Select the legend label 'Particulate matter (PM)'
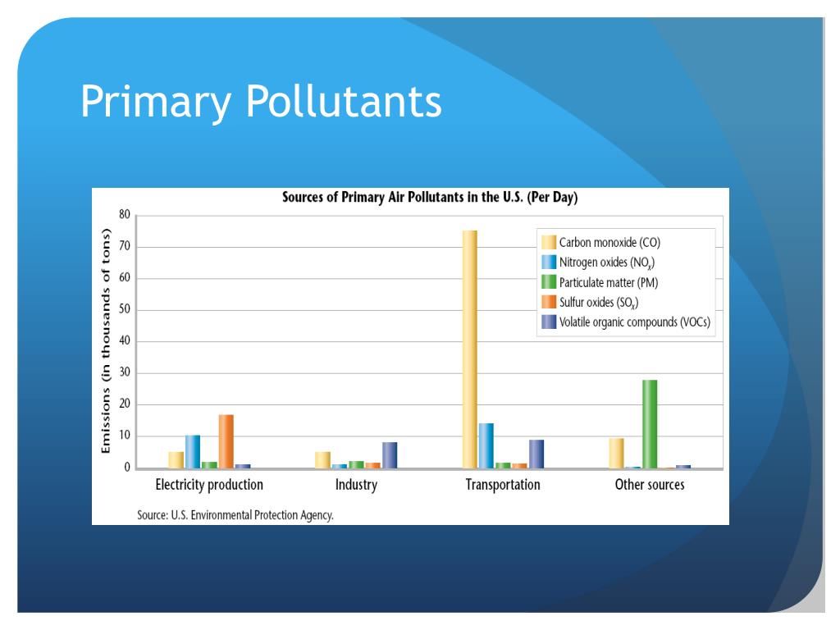Viewport: 840px width, 630px height. click(x=609, y=282)
